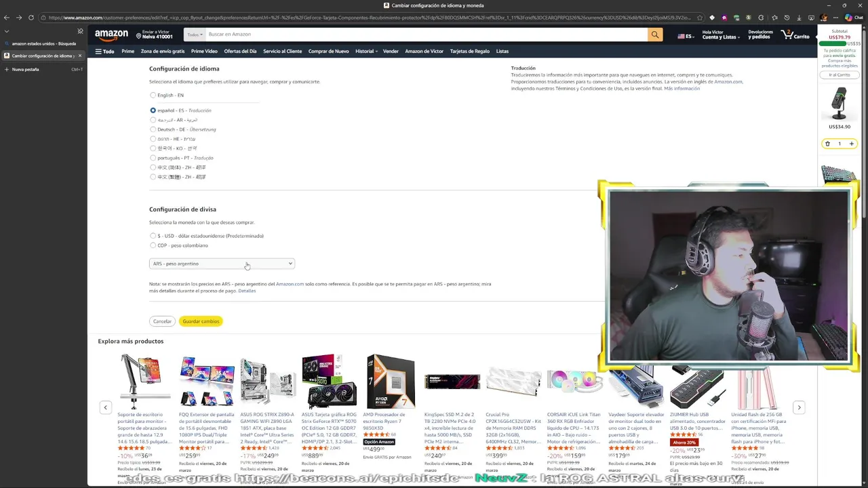Viewport: 868px width, 488px height.
Task: Select português - PT language option
Action: pyautogui.click(x=153, y=158)
